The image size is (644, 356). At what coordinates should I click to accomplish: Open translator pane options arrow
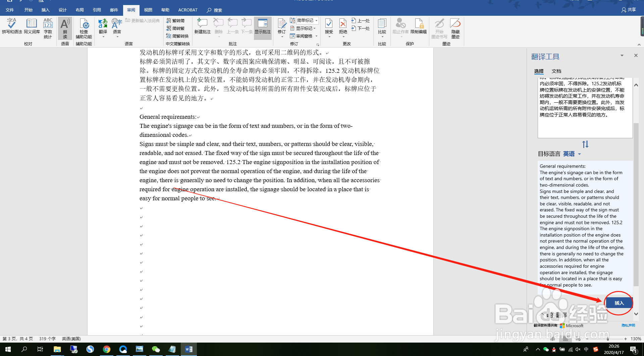pos(622,56)
